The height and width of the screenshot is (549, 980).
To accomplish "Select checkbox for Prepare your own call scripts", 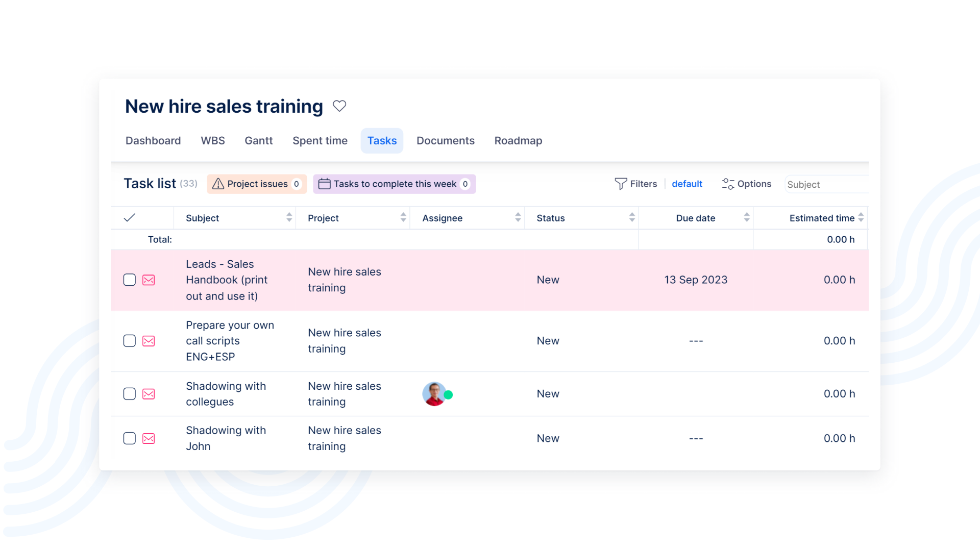I will (130, 341).
